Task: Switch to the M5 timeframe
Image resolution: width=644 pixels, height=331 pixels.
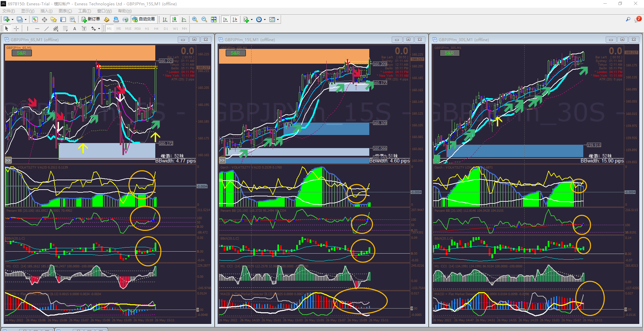Action: point(119,28)
